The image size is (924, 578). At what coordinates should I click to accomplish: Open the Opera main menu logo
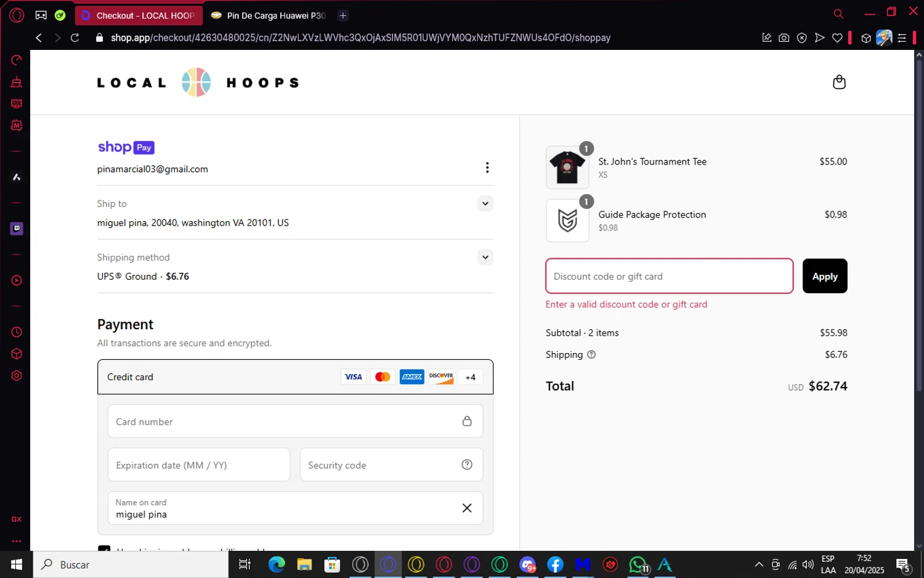17,15
